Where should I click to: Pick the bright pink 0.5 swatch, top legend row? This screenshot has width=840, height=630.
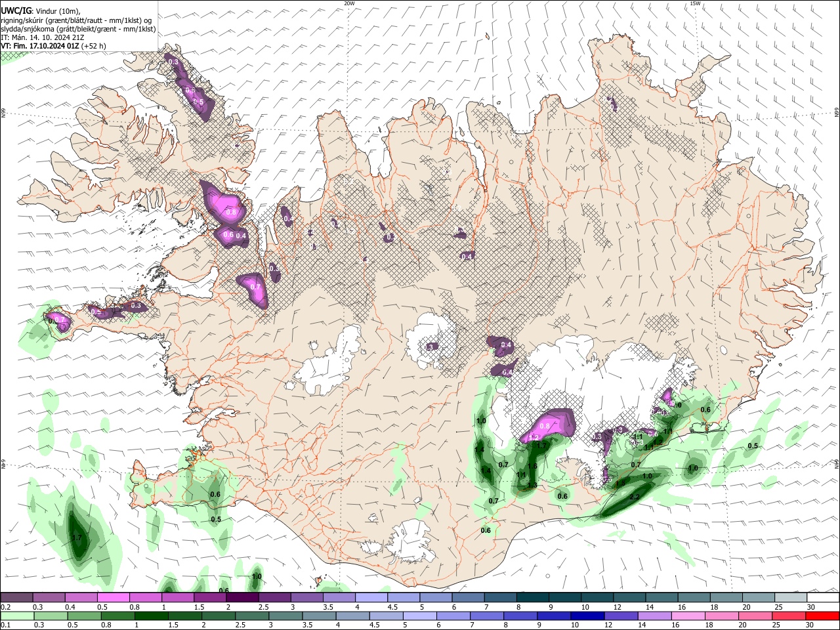point(113,597)
